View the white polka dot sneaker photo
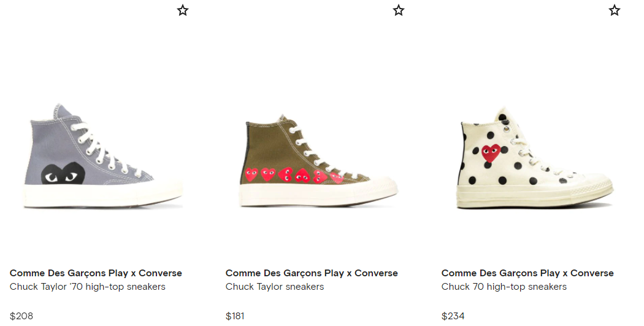 535,158
